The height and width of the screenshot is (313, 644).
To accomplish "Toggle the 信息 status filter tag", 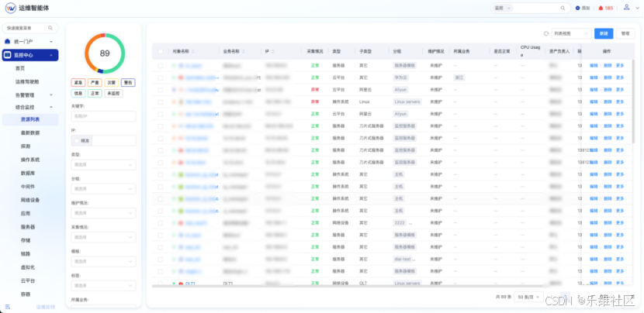I will click(78, 94).
